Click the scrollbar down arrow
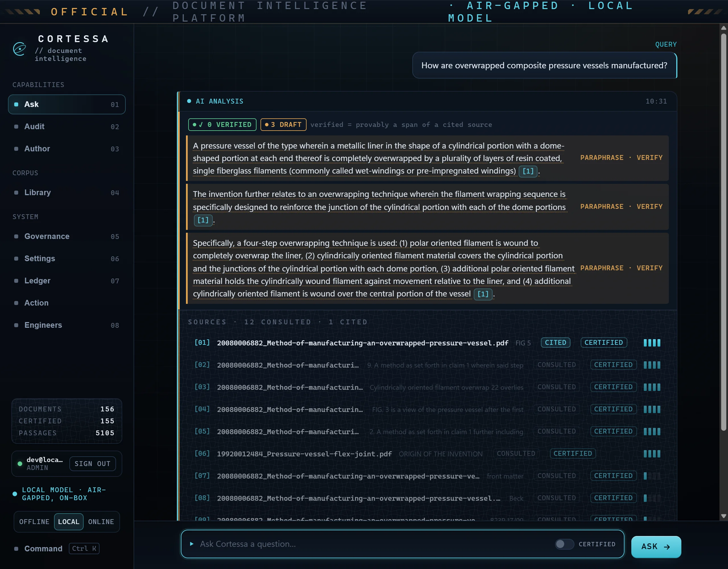Viewport: 728px width, 569px height. 723,516
